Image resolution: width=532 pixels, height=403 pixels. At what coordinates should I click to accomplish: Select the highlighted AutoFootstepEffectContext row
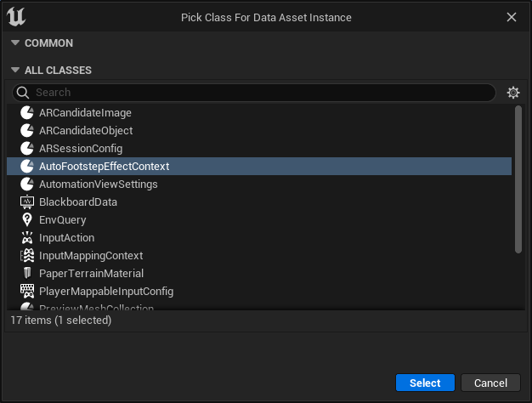259,167
